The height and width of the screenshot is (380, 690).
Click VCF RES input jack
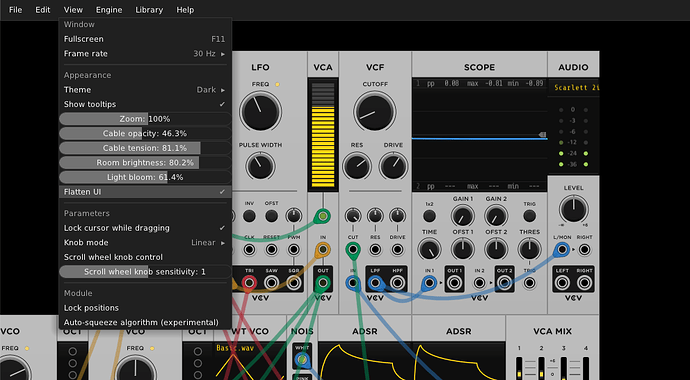[x=375, y=250]
